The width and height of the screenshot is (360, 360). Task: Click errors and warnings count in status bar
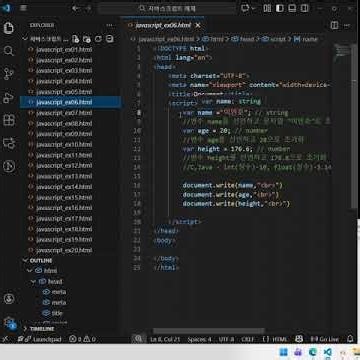(82, 339)
